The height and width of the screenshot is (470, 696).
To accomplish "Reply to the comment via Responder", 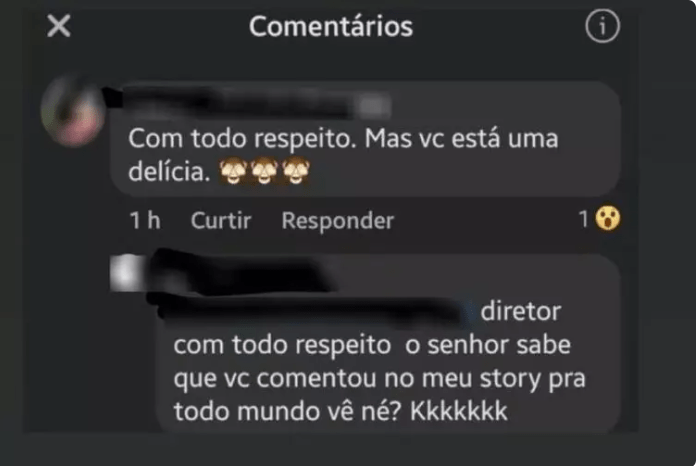I will (x=337, y=221).
